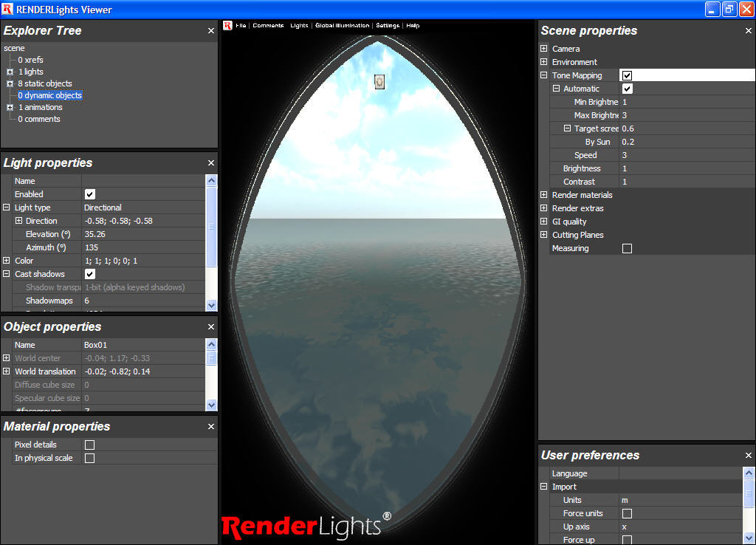Click the title bar application icon
Viewport: 756px width, 545px height.
[x=7, y=9]
